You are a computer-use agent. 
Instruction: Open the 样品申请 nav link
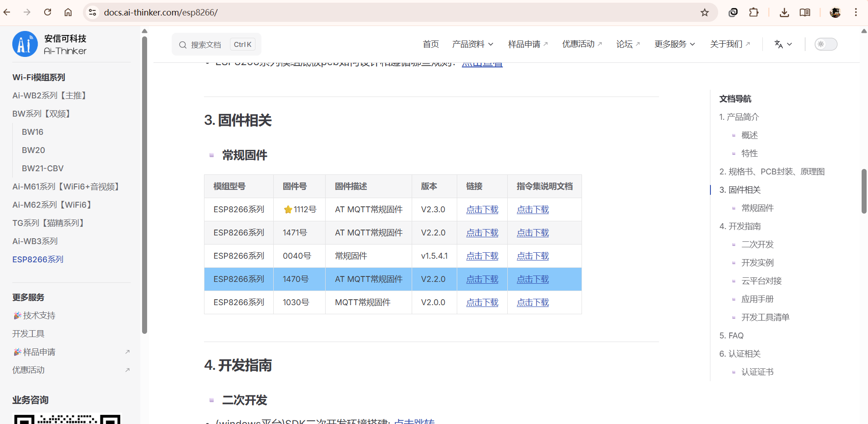click(528, 44)
